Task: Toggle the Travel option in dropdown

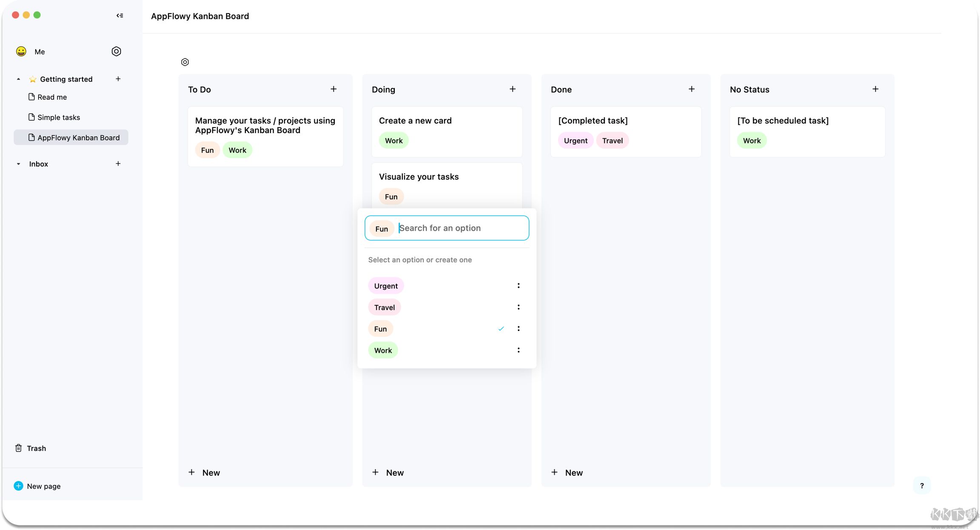Action: [x=385, y=307]
